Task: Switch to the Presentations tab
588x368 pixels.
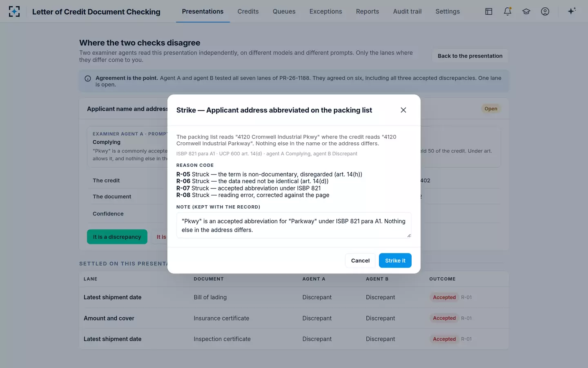Action: [203, 11]
